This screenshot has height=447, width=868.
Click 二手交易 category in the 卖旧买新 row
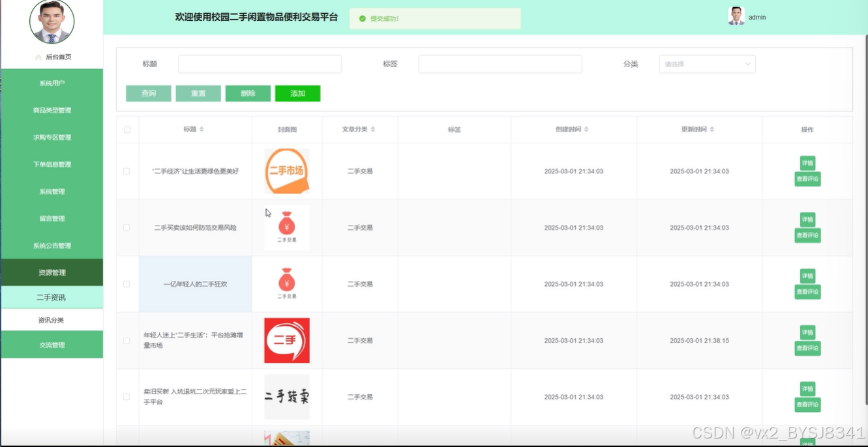[360, 397]
